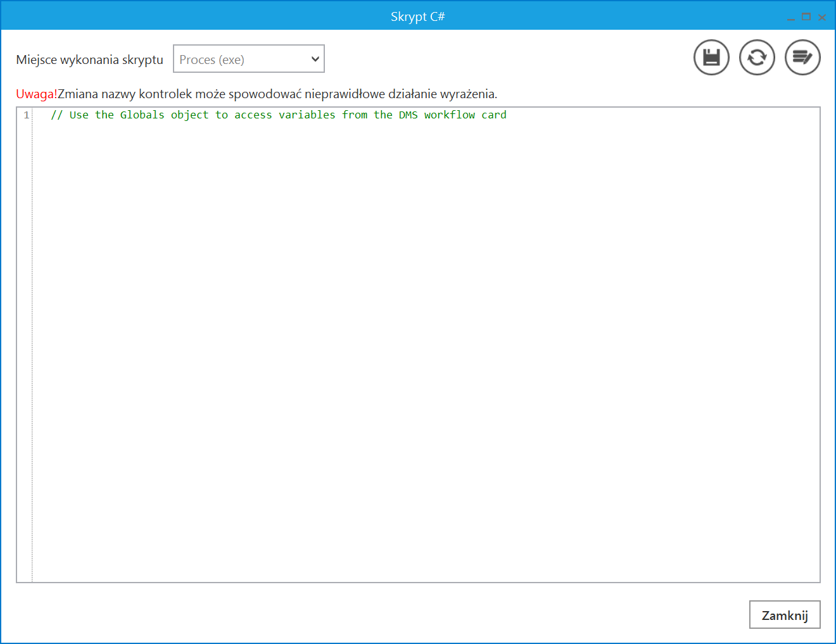
Task: Click line number 1 in gutter
Action: (27, 115)
